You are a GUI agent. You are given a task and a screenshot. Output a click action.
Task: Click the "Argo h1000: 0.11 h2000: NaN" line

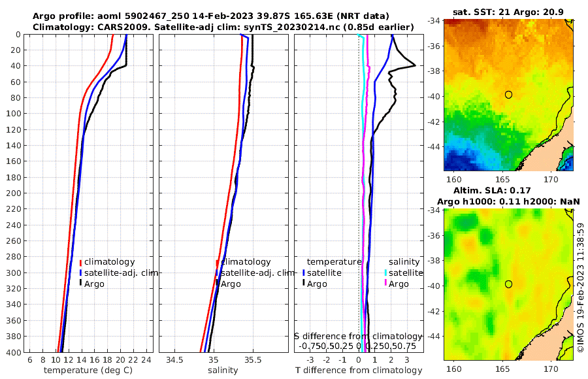508,201
